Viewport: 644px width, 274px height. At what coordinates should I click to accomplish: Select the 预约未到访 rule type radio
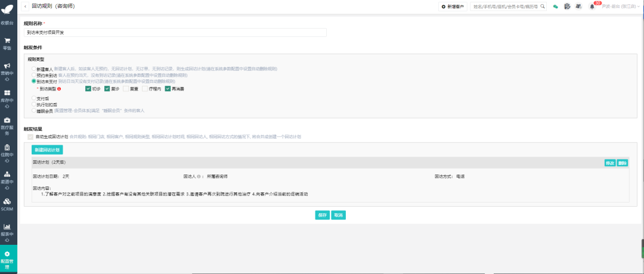click(34, 75)
